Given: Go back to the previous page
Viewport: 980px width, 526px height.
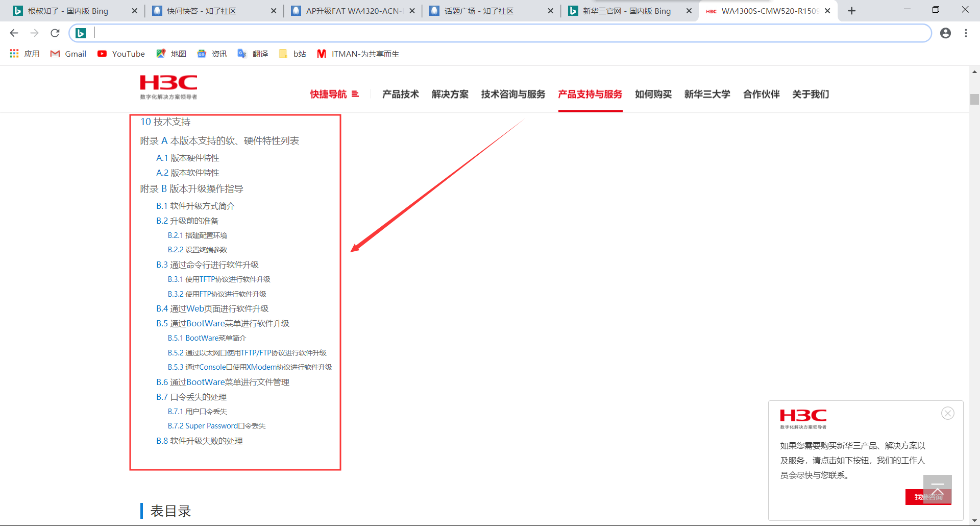Looking at the screenshot, I should (x=14, y=33).
